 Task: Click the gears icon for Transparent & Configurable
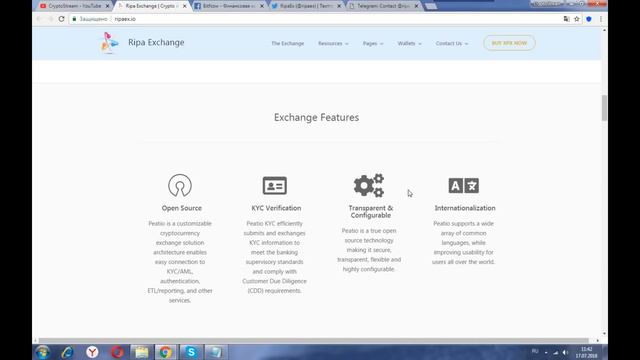pos(369,185)
